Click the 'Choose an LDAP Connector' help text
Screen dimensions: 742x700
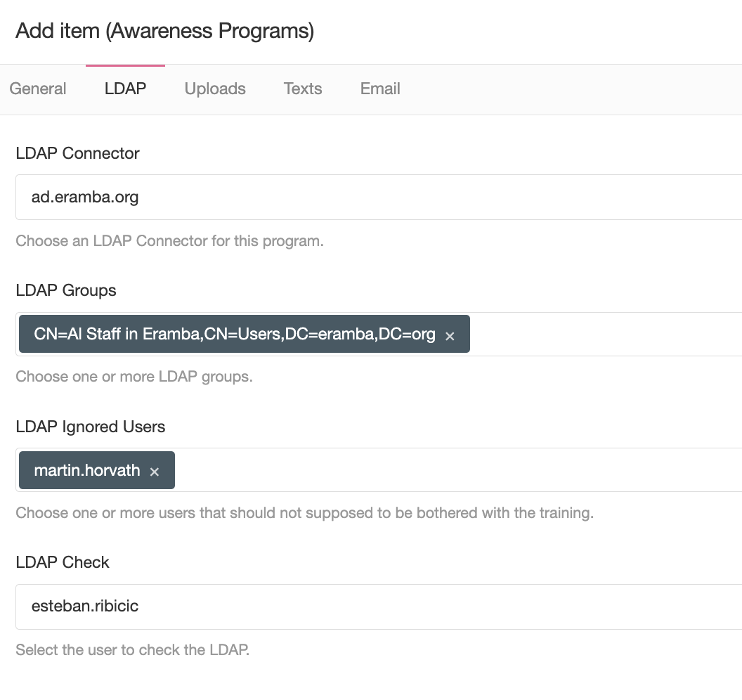pyautogui.click(x=169, y=241)
